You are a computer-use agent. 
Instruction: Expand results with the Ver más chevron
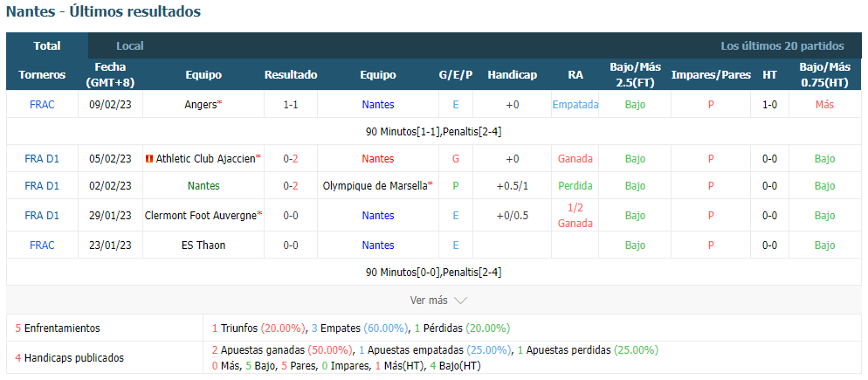tap(460, 301)
